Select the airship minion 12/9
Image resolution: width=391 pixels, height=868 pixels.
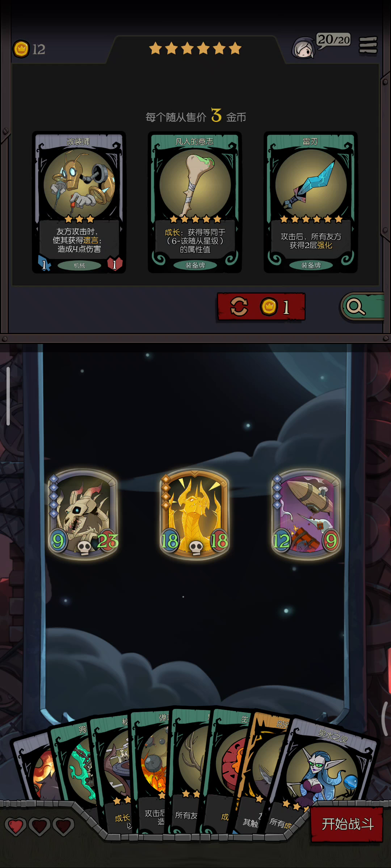click(x=306, y=514)
